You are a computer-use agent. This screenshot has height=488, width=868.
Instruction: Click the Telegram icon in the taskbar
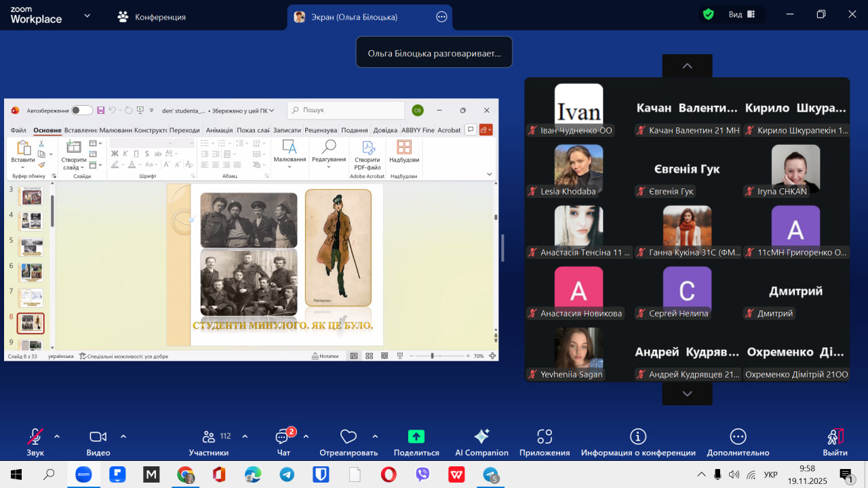pyautogui.click(x=287, y=474)
